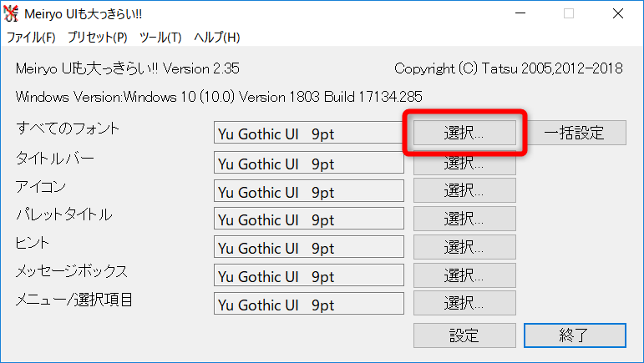Click 選択 button for メニュー/選択項目 font
Viewport: 644px width, 363px height.
pos(464,303)
